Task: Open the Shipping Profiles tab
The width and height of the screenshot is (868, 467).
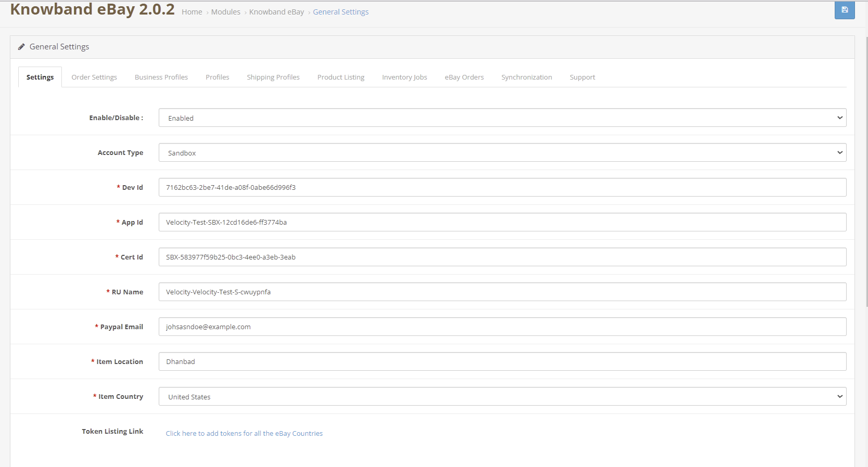Action: coord(273,77)
